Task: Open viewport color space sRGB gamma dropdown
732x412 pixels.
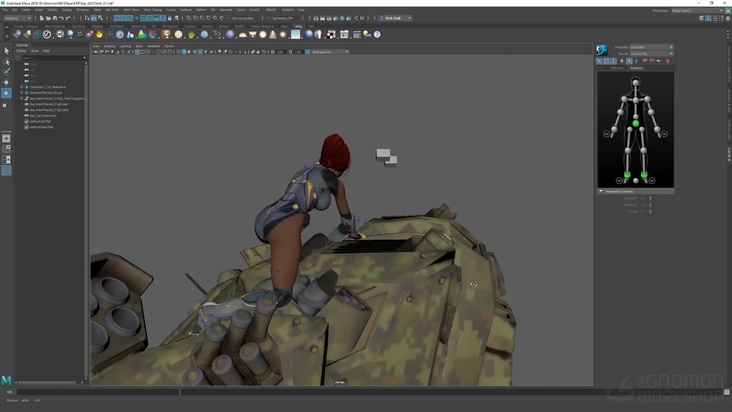Action: [330, 52]
